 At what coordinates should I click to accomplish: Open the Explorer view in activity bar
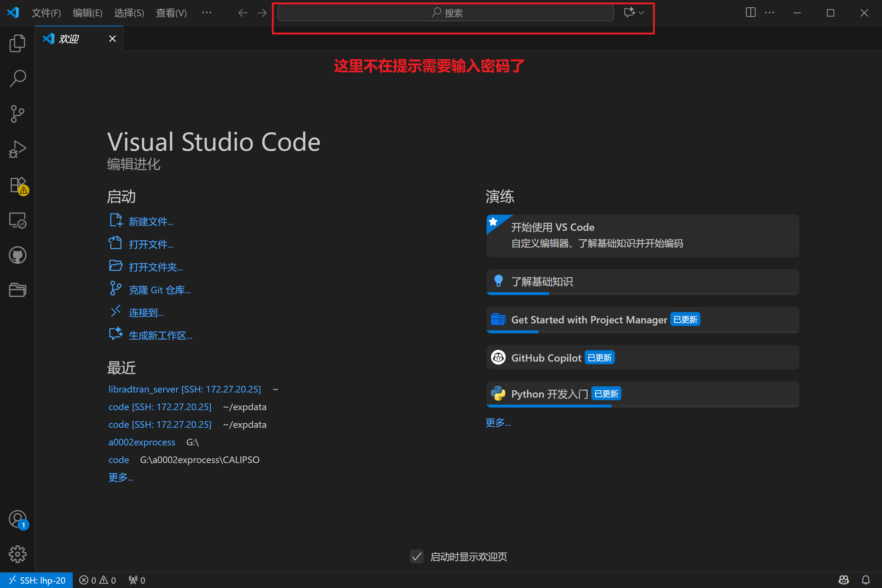click(x=17, y=43)
